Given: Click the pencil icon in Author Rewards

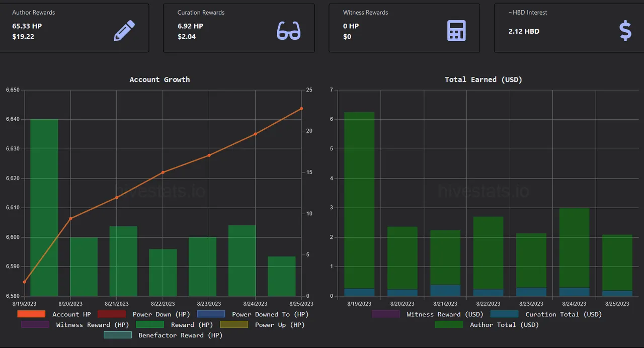Looking at the screenshot, I should coord(124,31).
